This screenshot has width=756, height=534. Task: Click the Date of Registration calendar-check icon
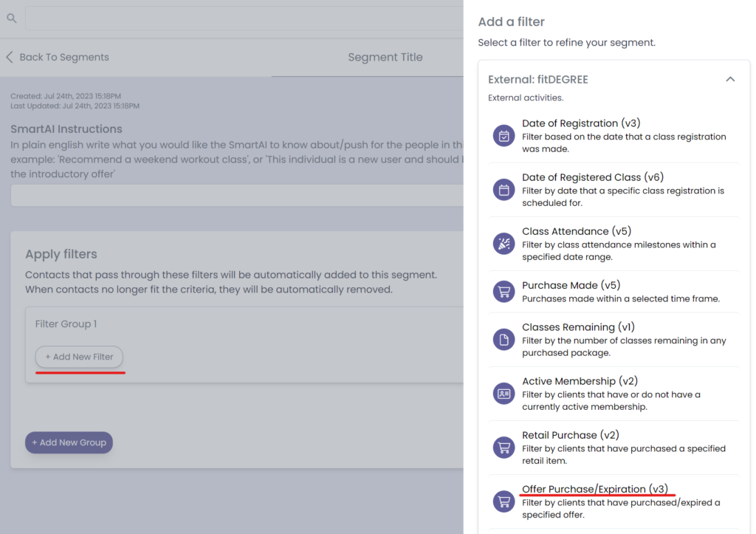tap(504, 136)
